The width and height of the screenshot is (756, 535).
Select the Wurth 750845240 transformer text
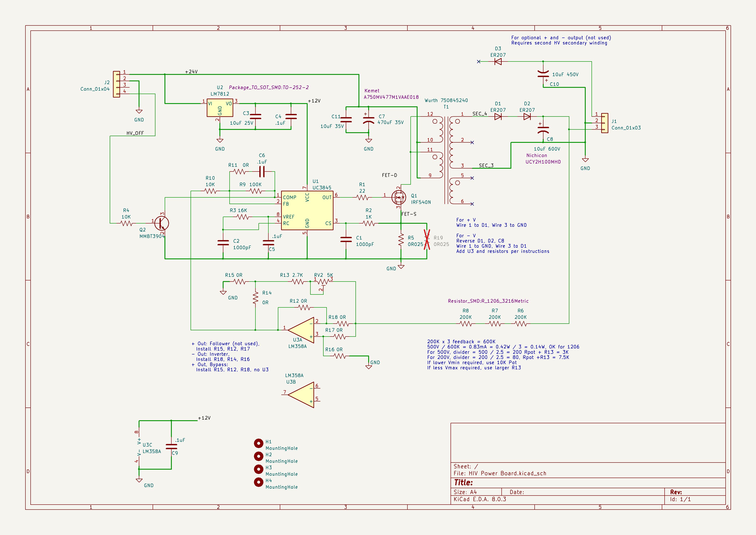tap(446, 101)
